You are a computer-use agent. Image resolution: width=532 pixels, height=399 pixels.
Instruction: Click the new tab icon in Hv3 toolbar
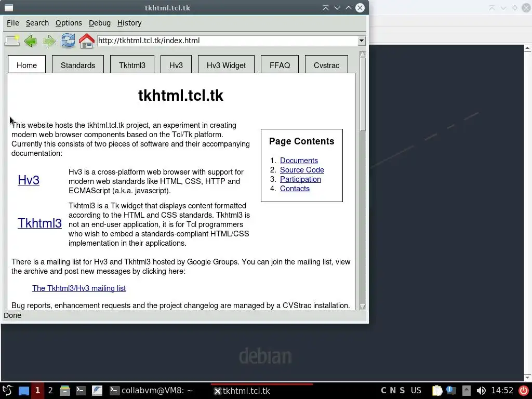(x=12, y=41)
